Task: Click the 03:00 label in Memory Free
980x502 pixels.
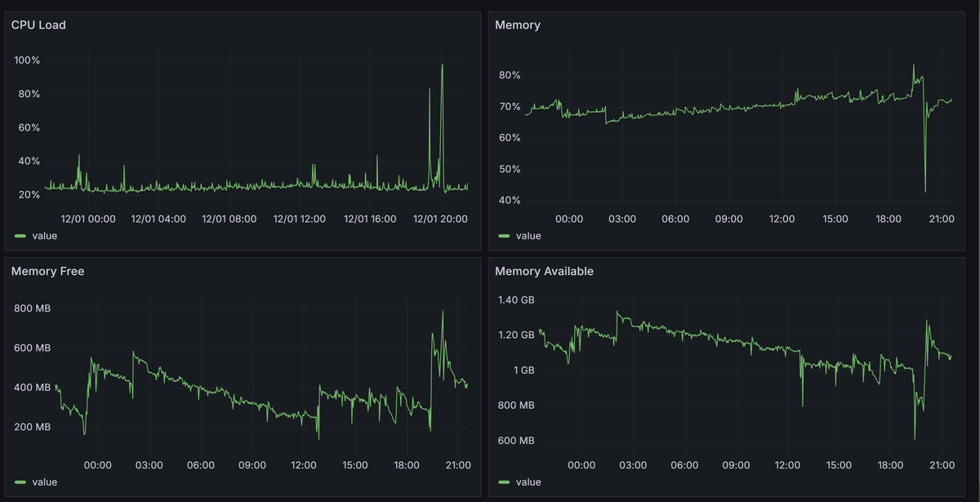Action: [149, 464]
